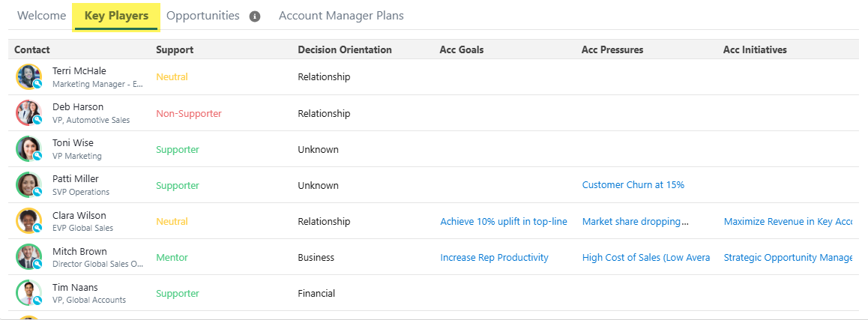Open the Opportunities tab

pos(202,16)
